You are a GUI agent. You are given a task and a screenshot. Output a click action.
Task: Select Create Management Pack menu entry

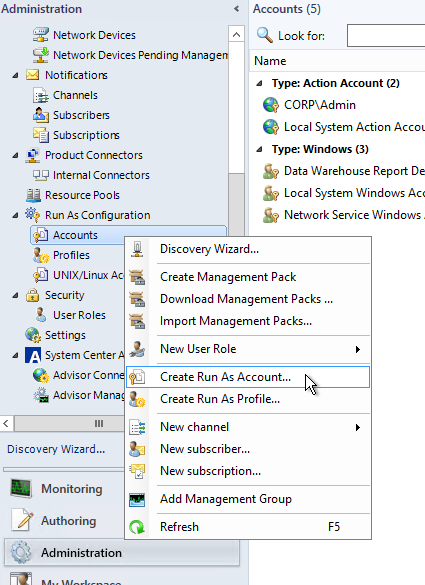coord(248,277)
